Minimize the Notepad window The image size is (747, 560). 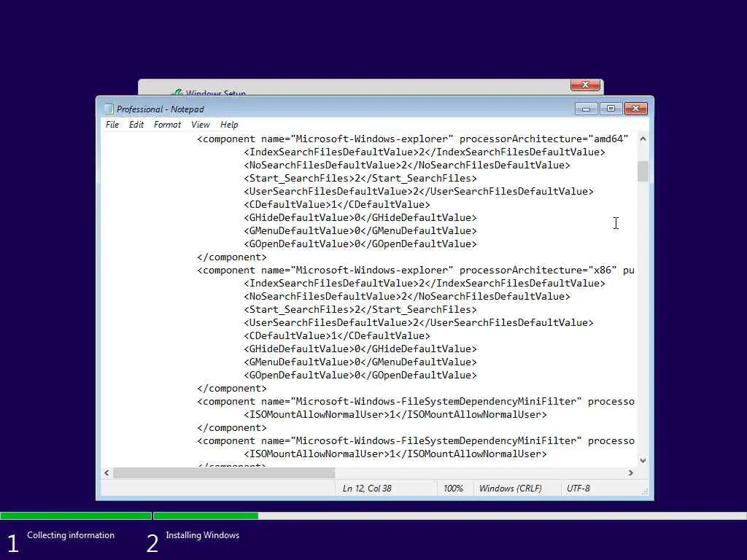click(x=587, y=109)
